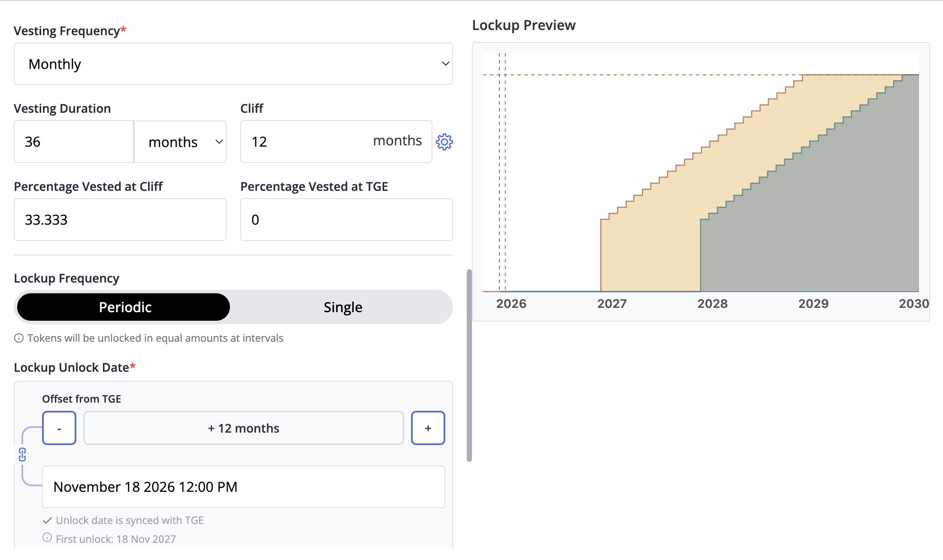Click the + 12 months offset field
The image size is (943, 560).
coord(243,428)
